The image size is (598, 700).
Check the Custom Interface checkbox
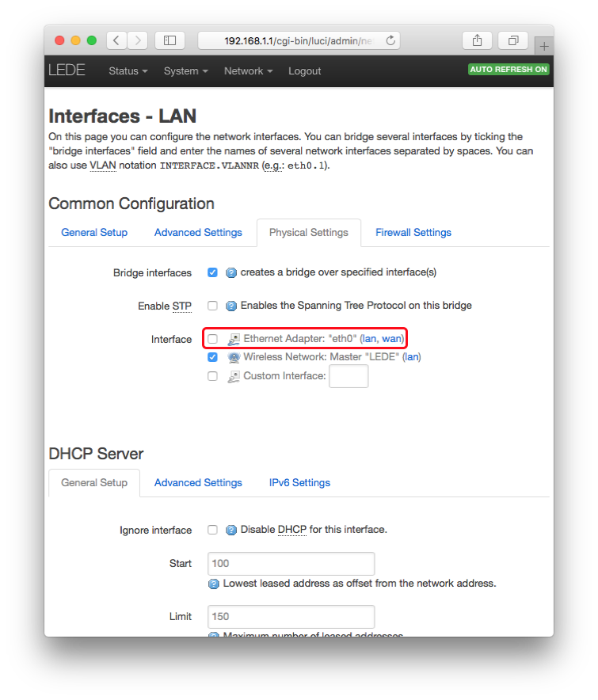(212, 376)
